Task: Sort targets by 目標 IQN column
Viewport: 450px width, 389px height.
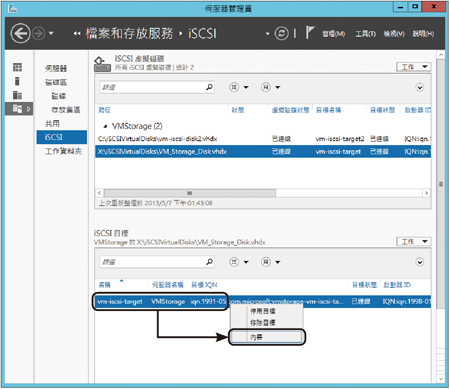Action: point(204,285)
